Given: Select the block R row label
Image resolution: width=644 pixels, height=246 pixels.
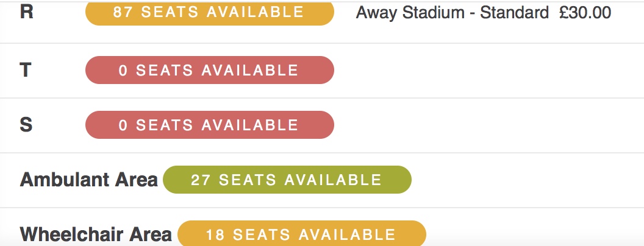Looking at the screenshot, I should tap(26, 12).
